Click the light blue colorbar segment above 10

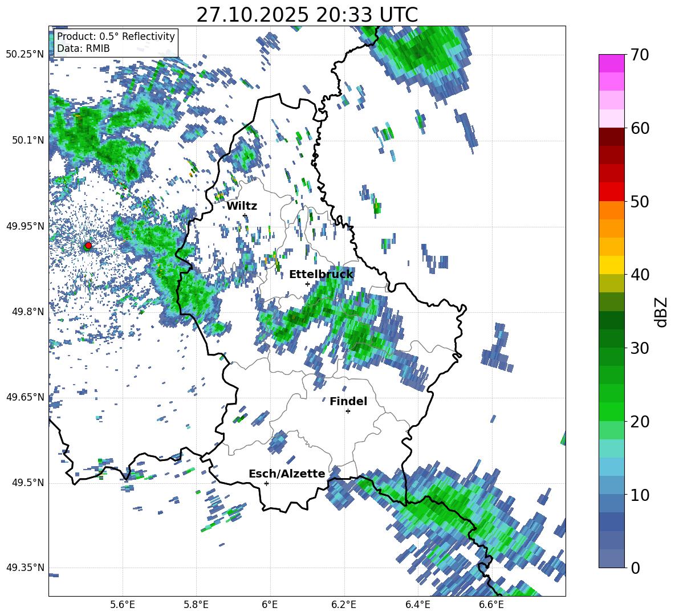pyautogui.click(x=611, y=467)
